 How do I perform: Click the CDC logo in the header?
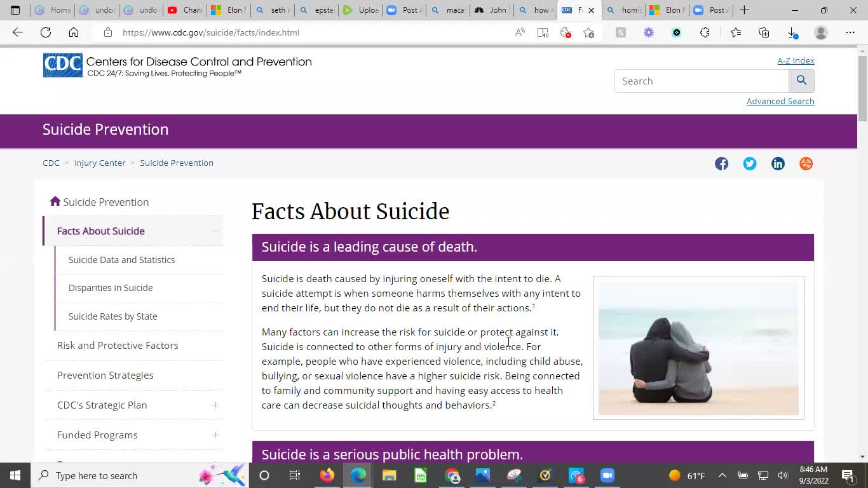click(x=63, y=65)
